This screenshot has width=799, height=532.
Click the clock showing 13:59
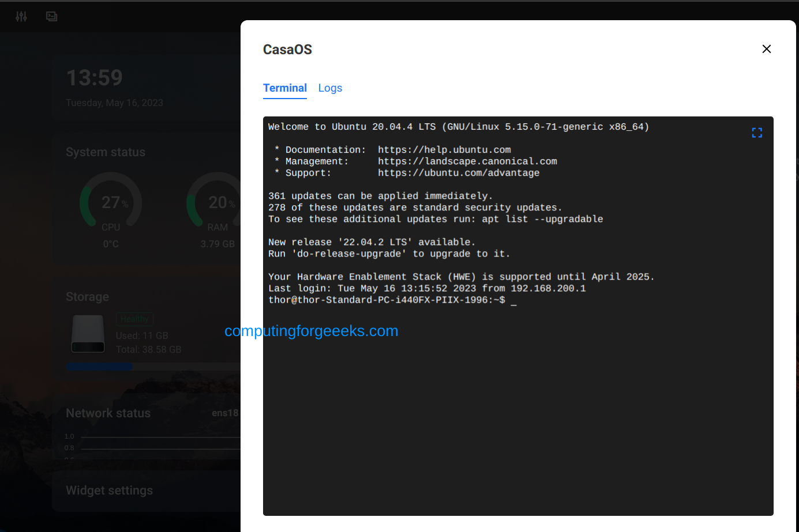click(x=94, y=77)
